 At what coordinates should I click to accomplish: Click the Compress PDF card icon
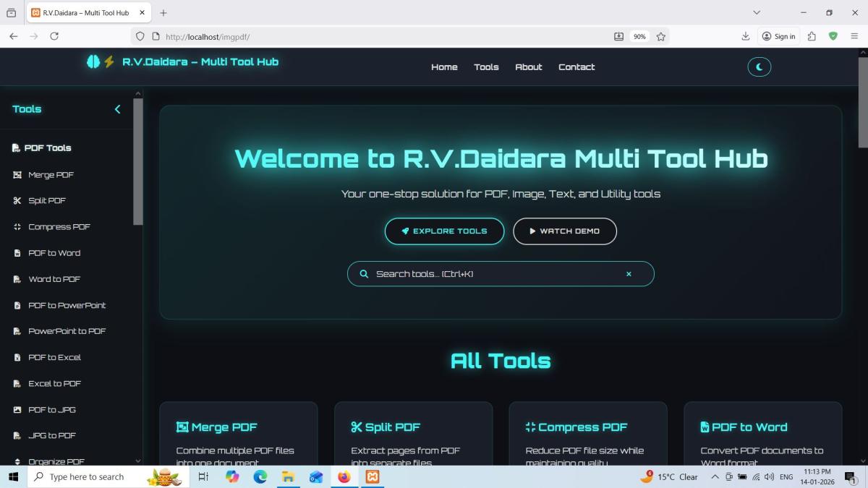click(531, 427)
